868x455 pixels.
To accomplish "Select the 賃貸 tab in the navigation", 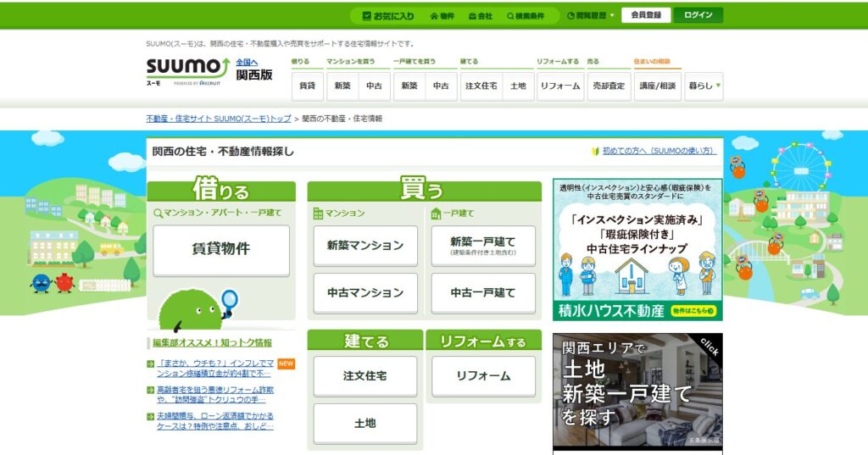I will pyautogui.click(x=307, y=86).
